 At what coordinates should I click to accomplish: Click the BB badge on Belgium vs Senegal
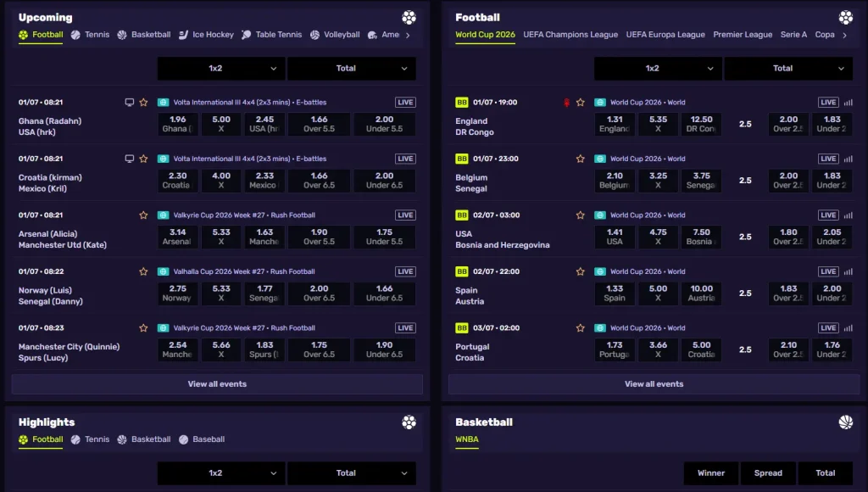(462, 159)
